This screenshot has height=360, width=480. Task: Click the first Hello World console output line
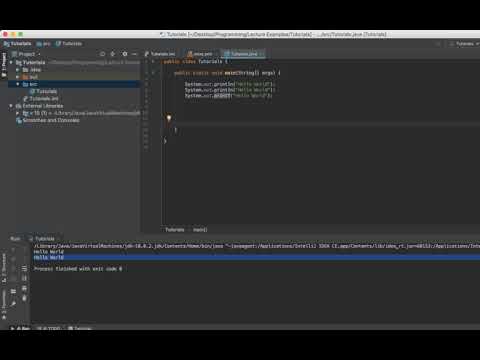pyautogui.click(x=49, y=252)
